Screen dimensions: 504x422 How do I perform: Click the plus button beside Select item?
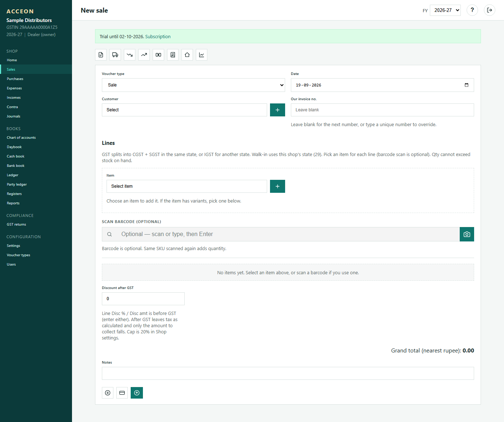[x=278, y=186]
